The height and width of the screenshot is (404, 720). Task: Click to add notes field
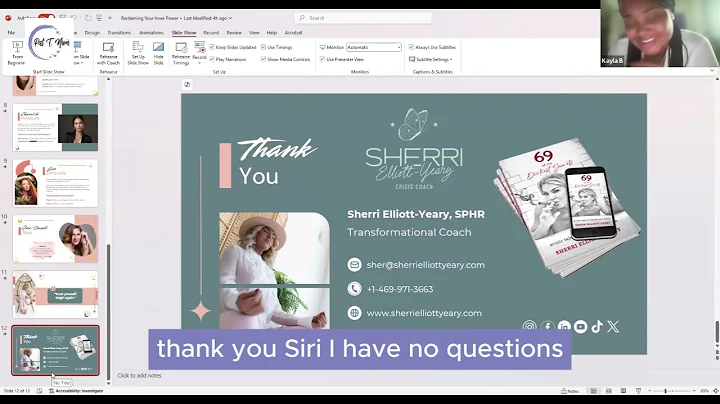point(140,376)
